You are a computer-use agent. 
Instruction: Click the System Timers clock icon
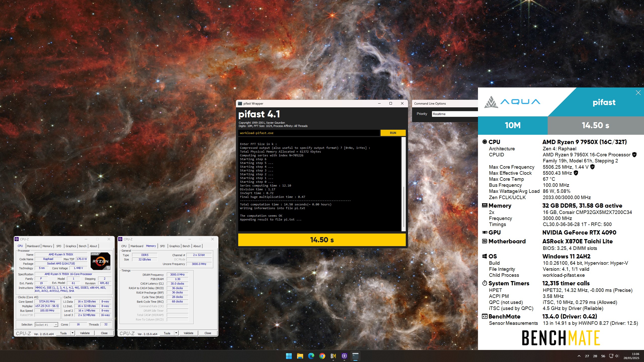[485, 283]
